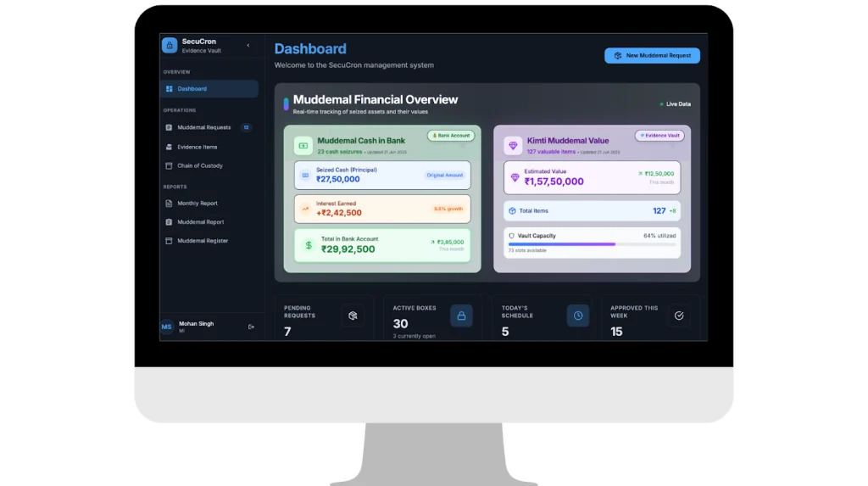
Task: Click the Pending Requests box icon
Action: [x=352, y=316]
